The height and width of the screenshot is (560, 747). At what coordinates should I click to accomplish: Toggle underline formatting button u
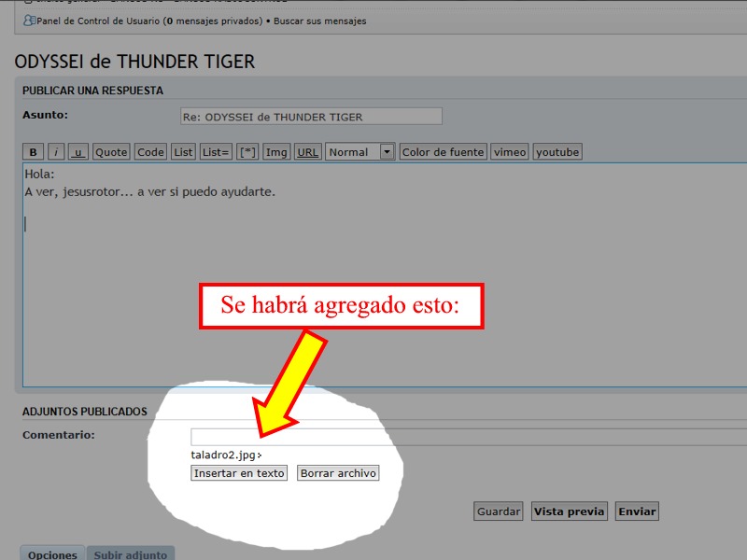(x=78, y=152)
